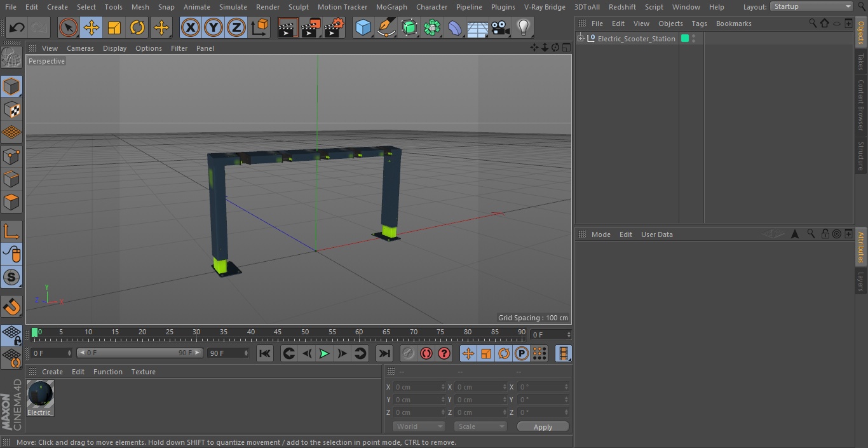The height and width of the screenshot is (448, 868).
Task: Go to end of animation
Action: click(x=384, y=353)
